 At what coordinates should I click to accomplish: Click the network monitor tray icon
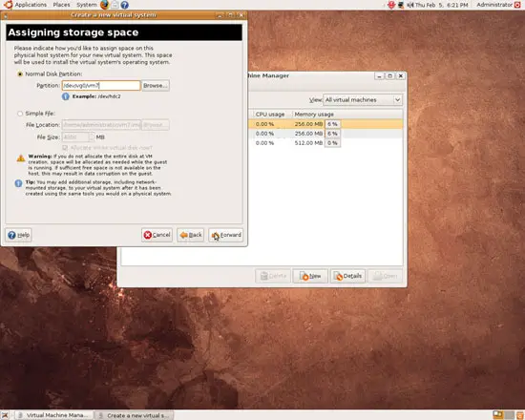coord(401,5)
